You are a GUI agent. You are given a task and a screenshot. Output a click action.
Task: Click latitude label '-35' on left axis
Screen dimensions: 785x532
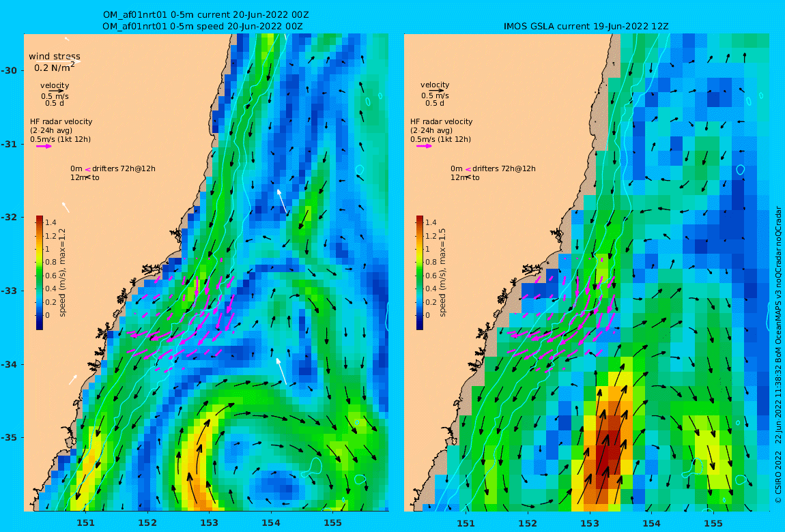pyautogui.click(x=9, y=438)
